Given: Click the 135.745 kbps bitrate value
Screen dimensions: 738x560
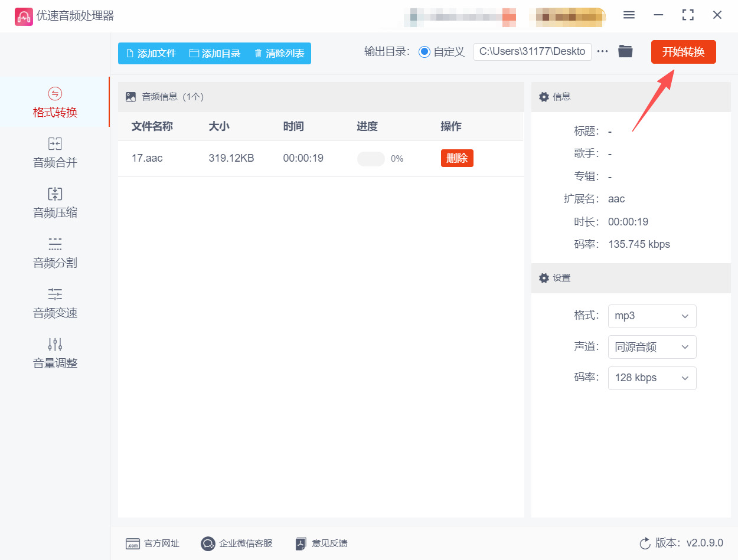Looking at the screenshot, I should click(639, 244).
